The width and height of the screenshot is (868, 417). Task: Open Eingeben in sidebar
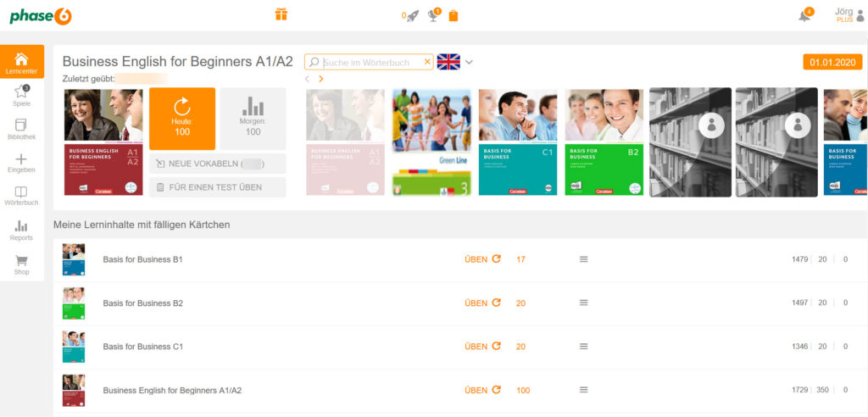pyautogui.click(x=21, y=163)
